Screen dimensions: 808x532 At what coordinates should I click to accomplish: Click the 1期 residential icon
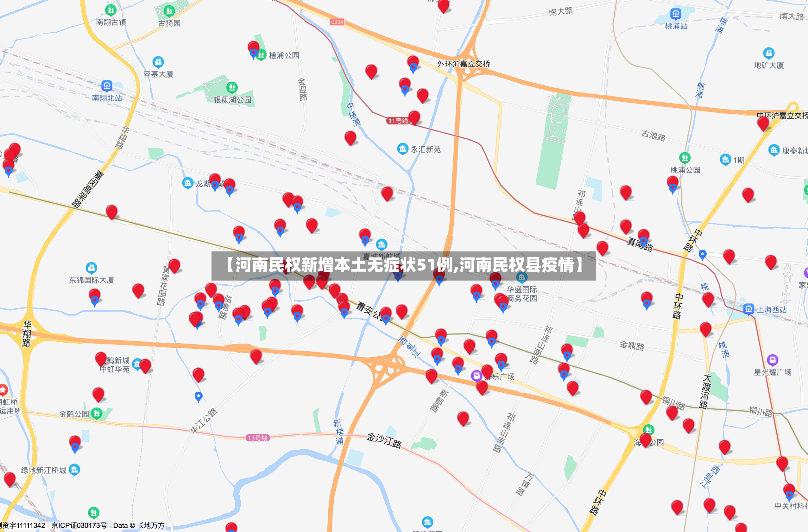point(725,160)
